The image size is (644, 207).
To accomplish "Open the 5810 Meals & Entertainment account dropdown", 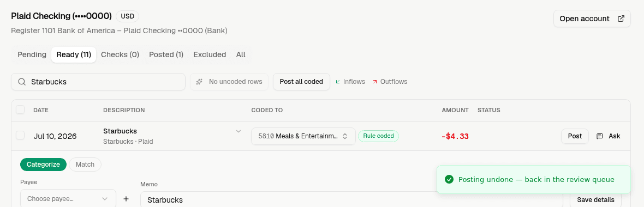I will point(303,136).
